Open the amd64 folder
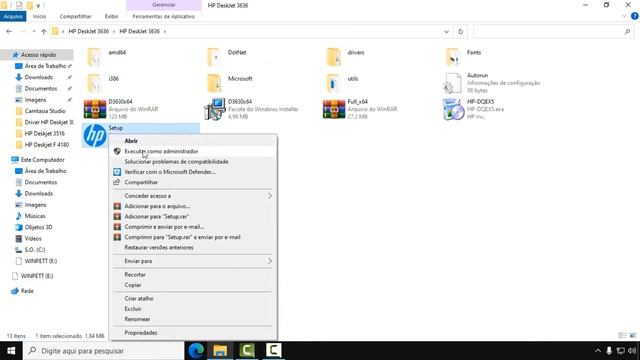The height and width of the screenshot is (360, 640). (x=95, y=56)
